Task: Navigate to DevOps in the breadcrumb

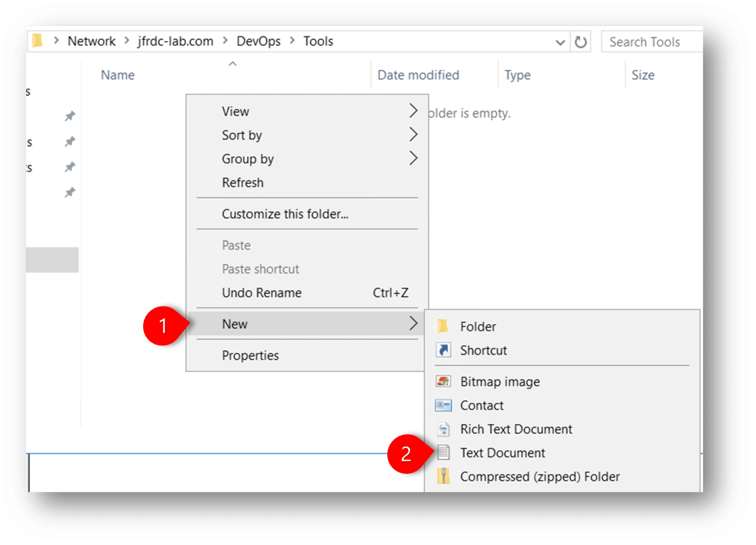Action: pyautogui.click(x=258, y=41)
